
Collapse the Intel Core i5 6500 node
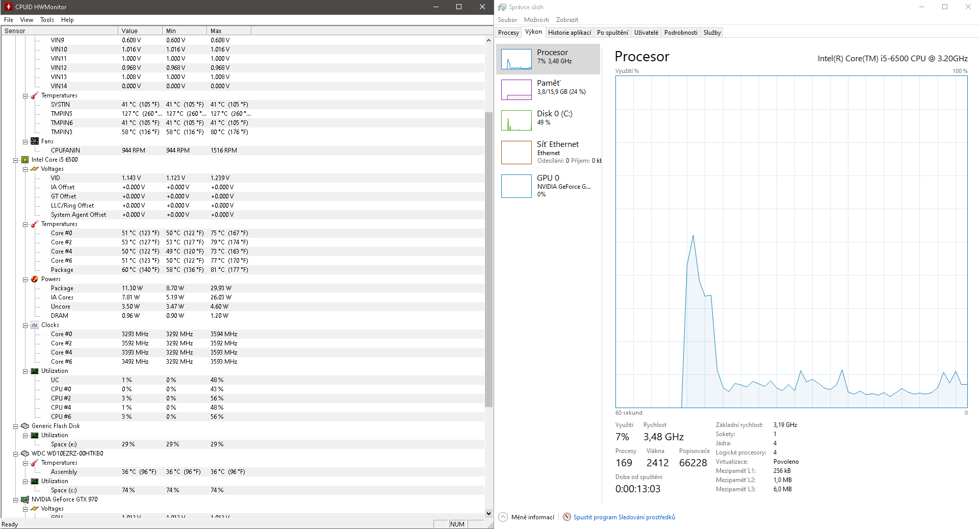click(15, 160)
